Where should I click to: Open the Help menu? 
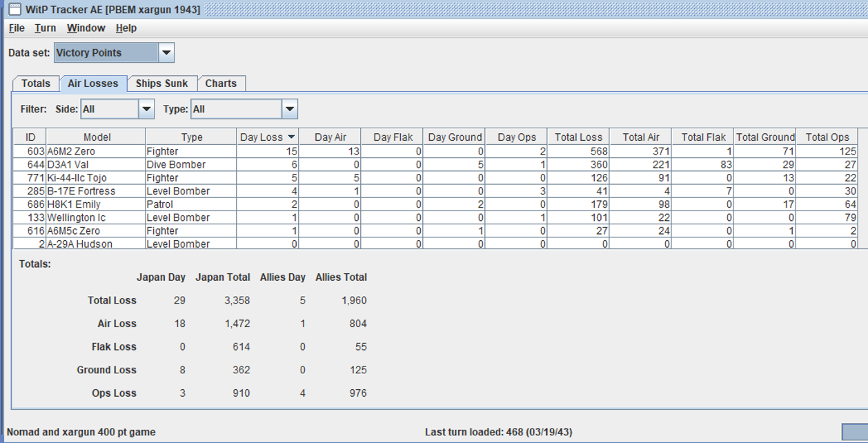click(x=126, y=28)
